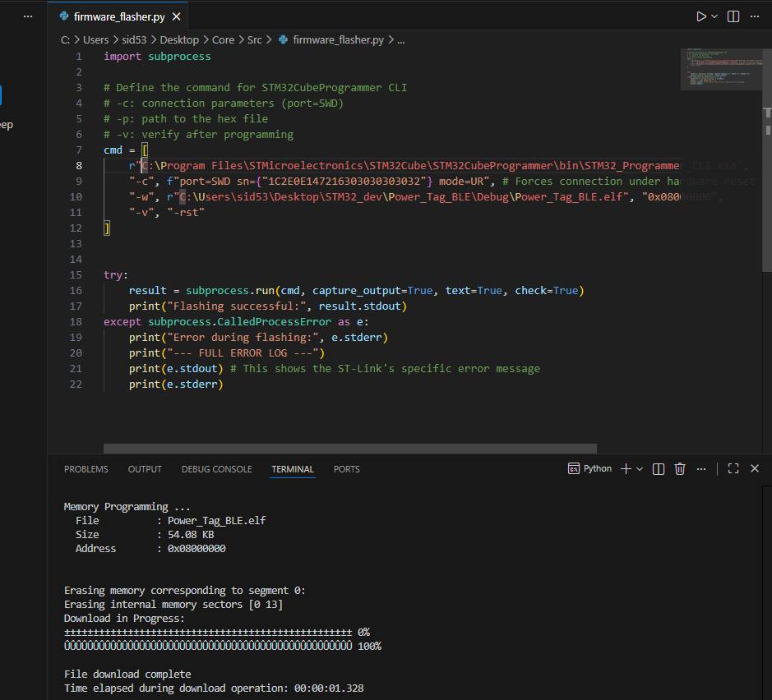Switch to the PROBLEMS panel tab
The width and height of the screenshot is (772, 700).
pyautogui.click(x=86, y=469)
